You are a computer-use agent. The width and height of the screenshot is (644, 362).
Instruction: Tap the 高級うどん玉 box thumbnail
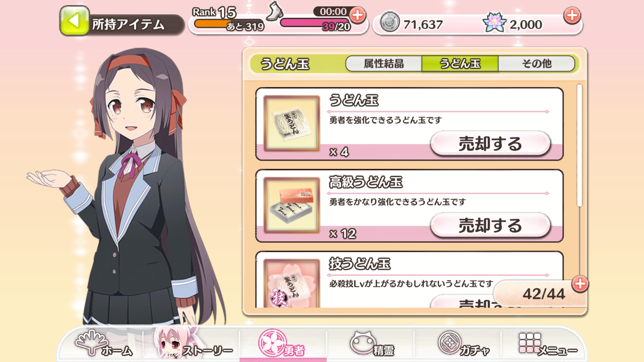point(292,205)
